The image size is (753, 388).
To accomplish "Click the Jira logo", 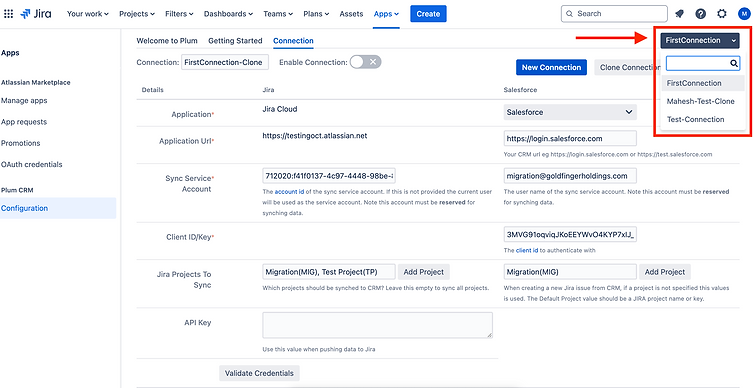I will click(x=36, y=14).
